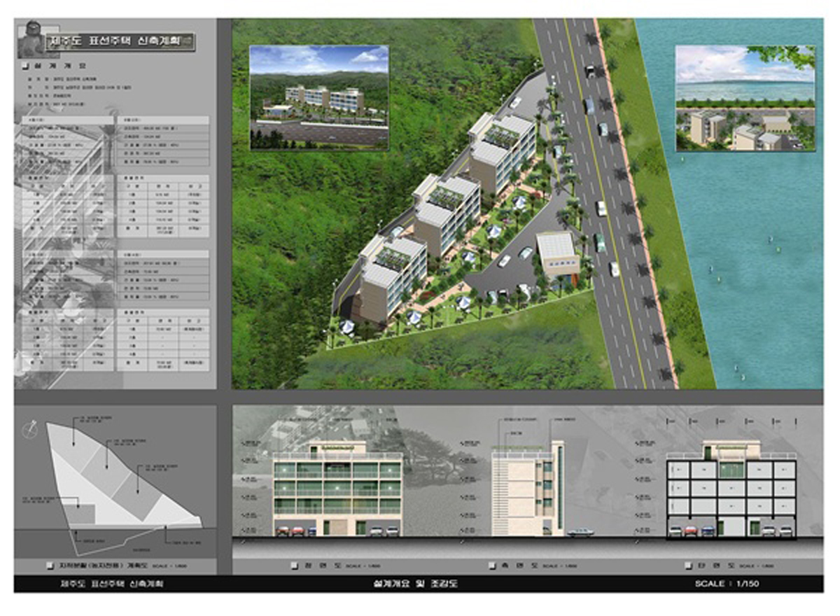Click the SCALE : 1/150 footer text
The image size is (840, 616).
point(727,583)
